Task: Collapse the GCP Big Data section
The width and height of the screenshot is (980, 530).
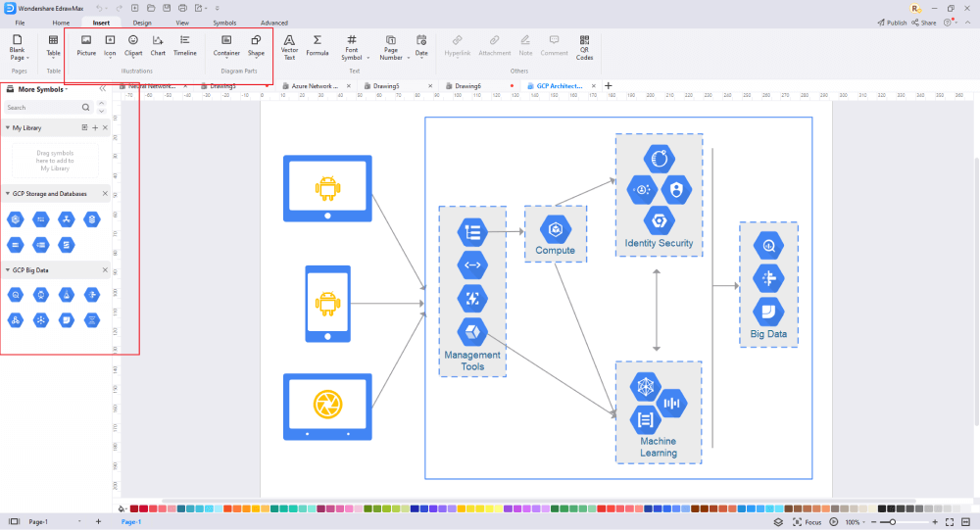Action: (x=8, y=270)
